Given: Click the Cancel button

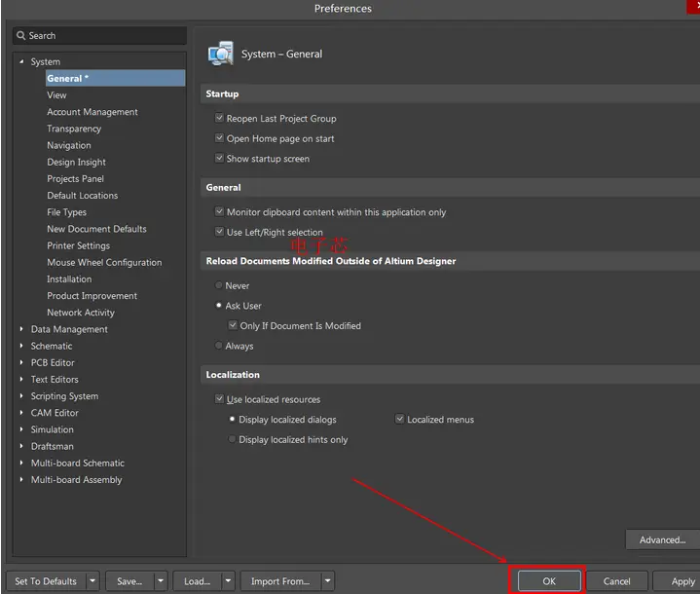Looking at the screenshot, I should (616, 581).
